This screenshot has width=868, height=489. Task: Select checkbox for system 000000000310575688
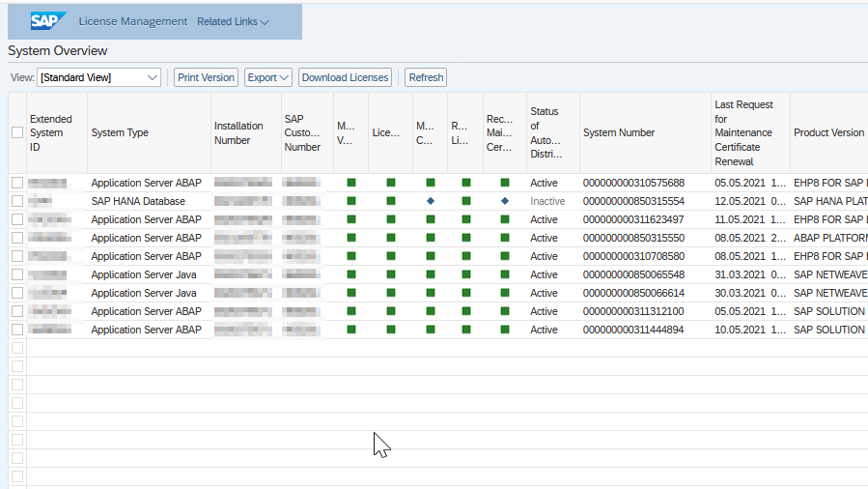(x=17, y=183)
